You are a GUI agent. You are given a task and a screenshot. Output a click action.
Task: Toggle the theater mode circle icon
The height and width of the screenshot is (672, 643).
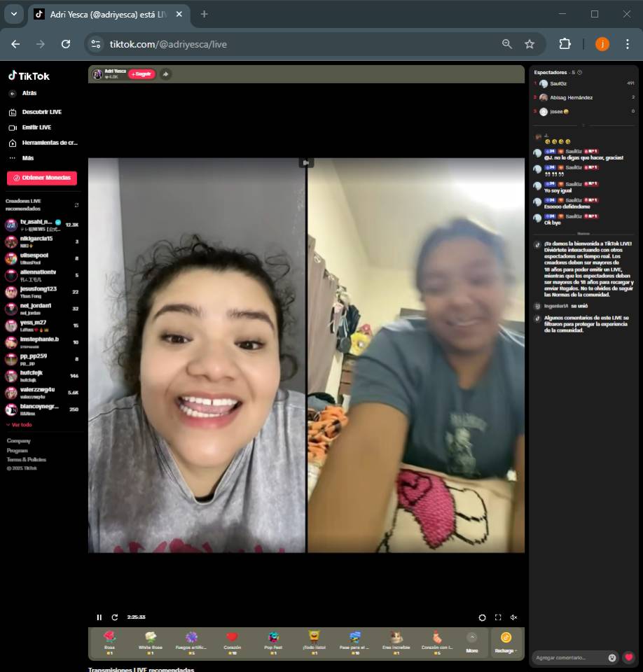coord(482,617)
